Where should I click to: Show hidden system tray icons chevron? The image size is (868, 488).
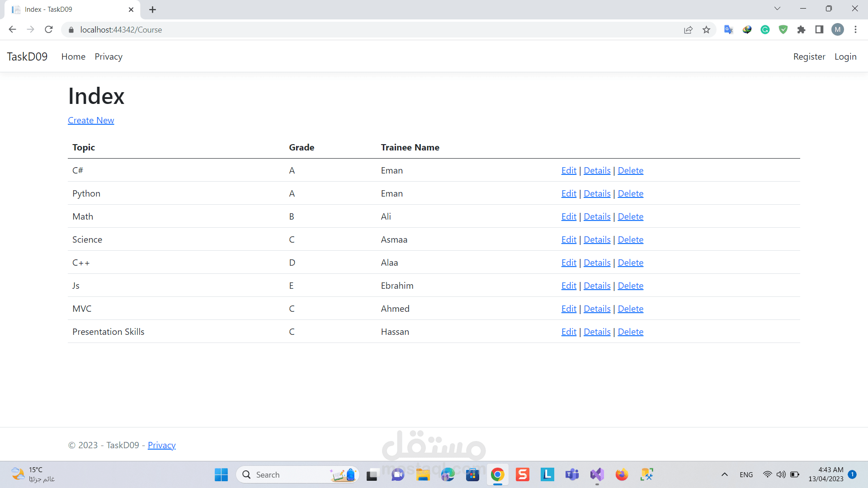pyautogui.click(x=724, y=474)
